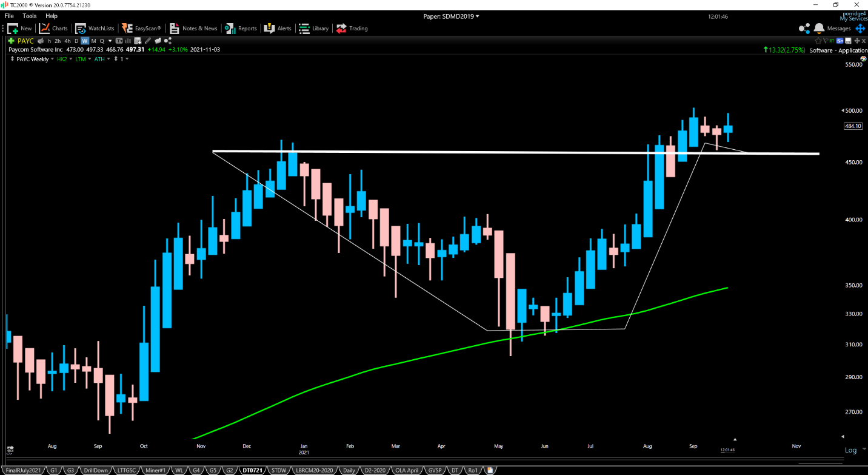Screen dimensions: 868x475
Task: Click the up-down sort arrows before PAYC Weekly
Action: click(x=13, y=59)
